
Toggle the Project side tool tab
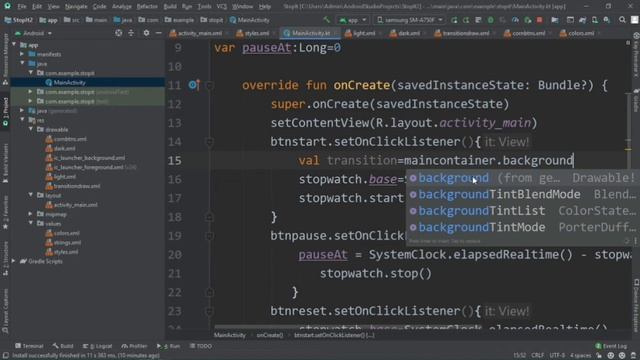pyautogui.click(x=5, y=112)
